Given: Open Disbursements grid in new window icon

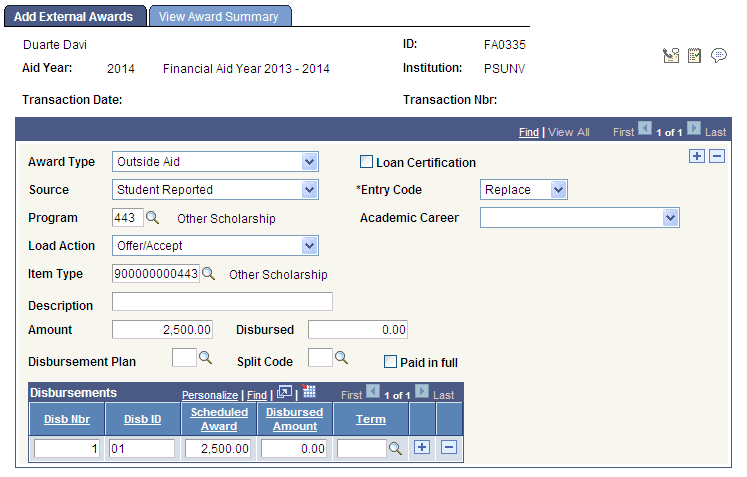Looking at the screenshot, I should pos(284,392).
